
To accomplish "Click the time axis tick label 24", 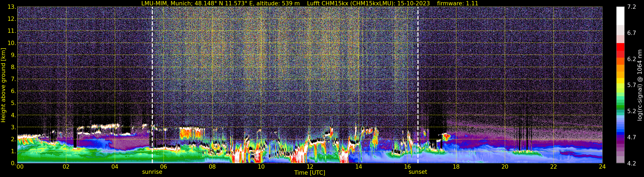I will click(x=602, y=167).
